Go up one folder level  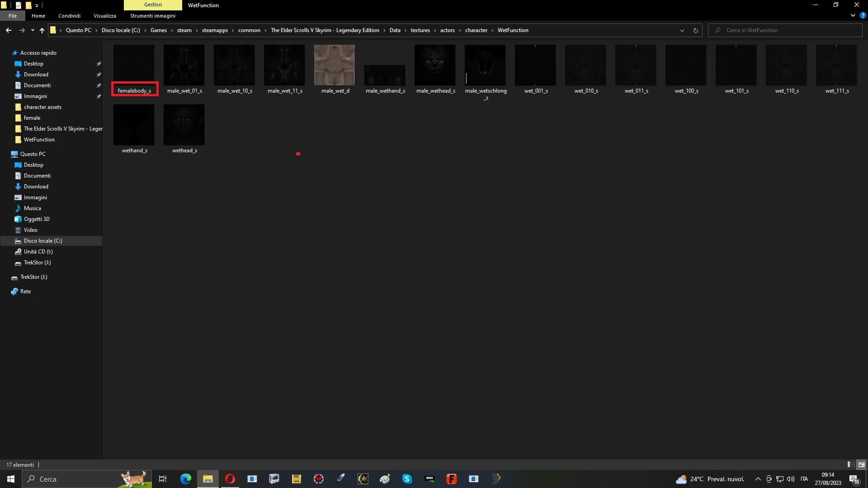tap(42, 30)
